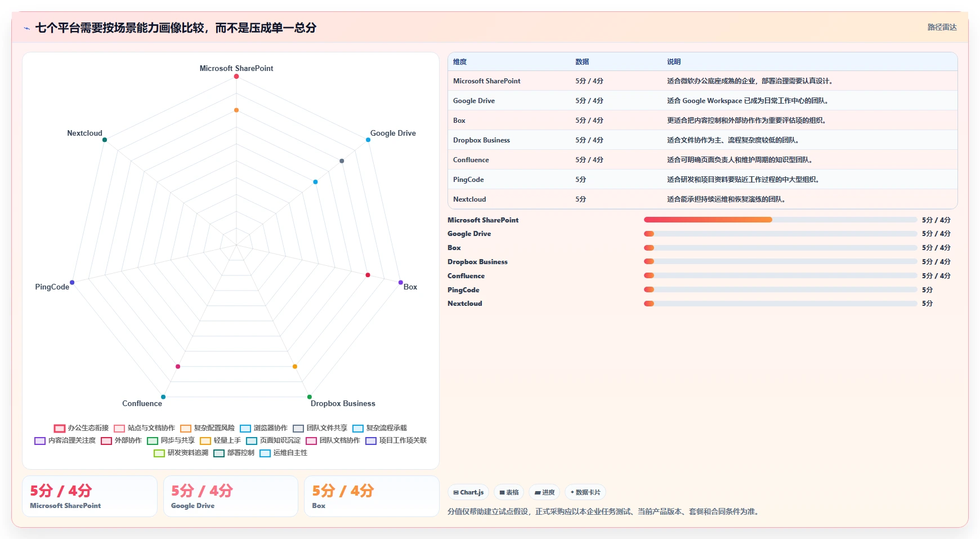Select the 数据卡片 chip
This screenshot has height=539, width=980.
click(x=585, y=492)
